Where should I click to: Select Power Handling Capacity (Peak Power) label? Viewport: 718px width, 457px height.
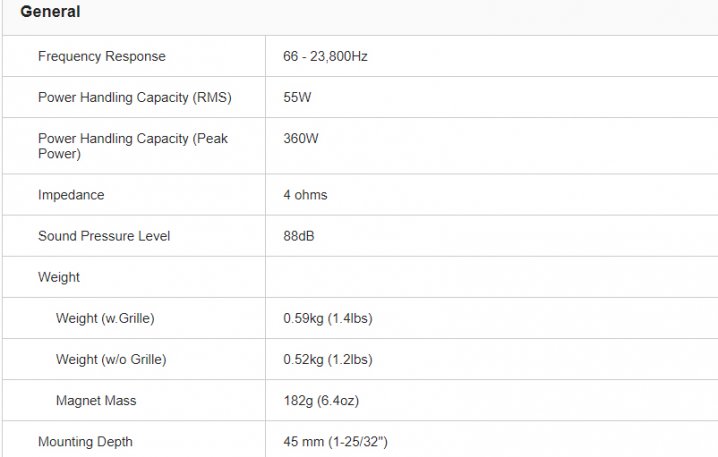point(133,146)
